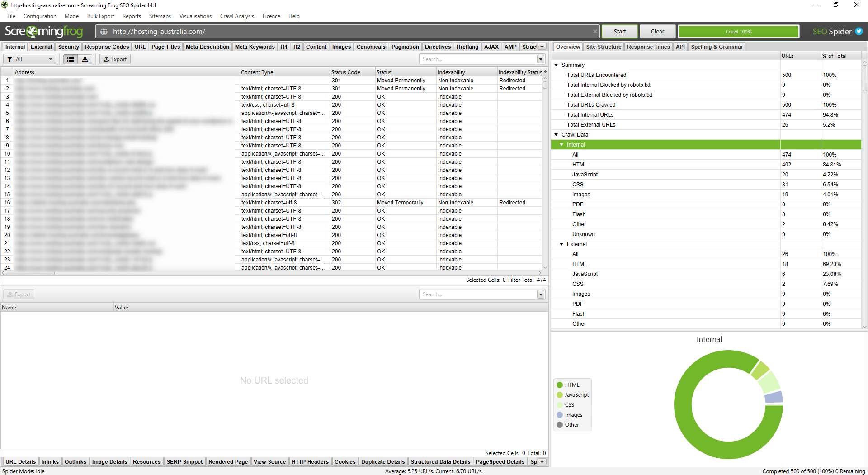Click the list view icon
Viewport: 868px width, 475px height.
[x=71, y=59]
